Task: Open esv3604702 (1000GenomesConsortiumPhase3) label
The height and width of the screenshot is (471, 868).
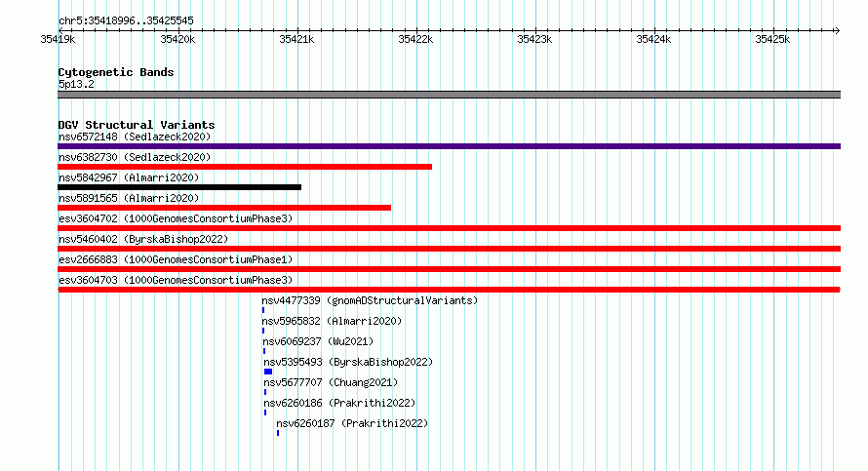Action: click(176, 218)
